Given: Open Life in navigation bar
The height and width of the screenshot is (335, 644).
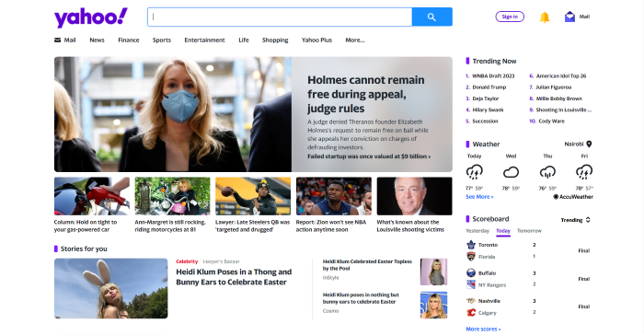Looking at the screenshot, I should (244, 40).
